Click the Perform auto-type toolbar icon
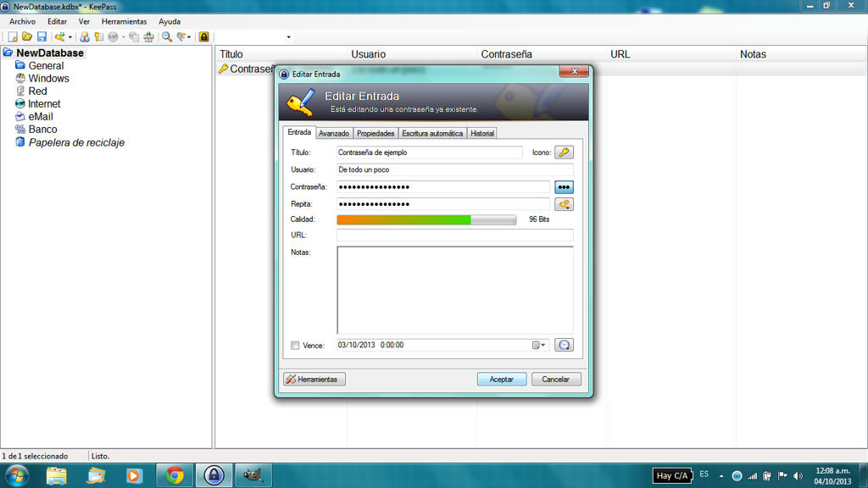The image size is (868, 488). [x=148, y=37]
